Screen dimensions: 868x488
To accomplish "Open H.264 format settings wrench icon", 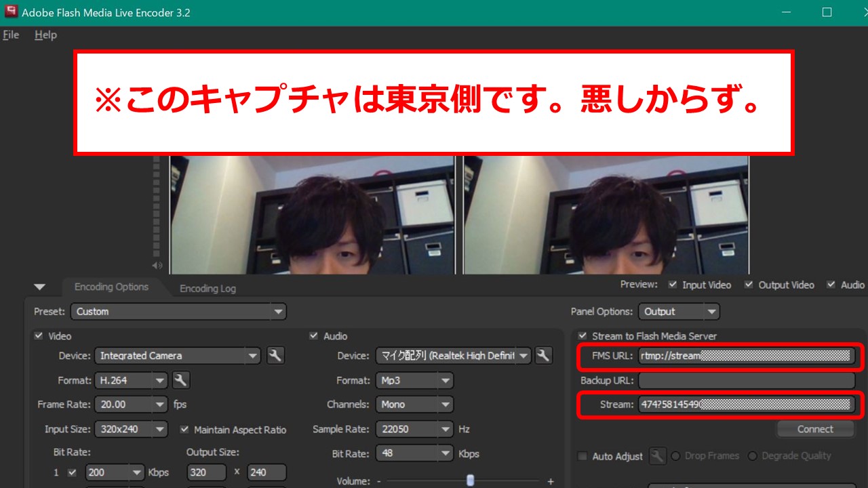I will (x=181, y=380).
